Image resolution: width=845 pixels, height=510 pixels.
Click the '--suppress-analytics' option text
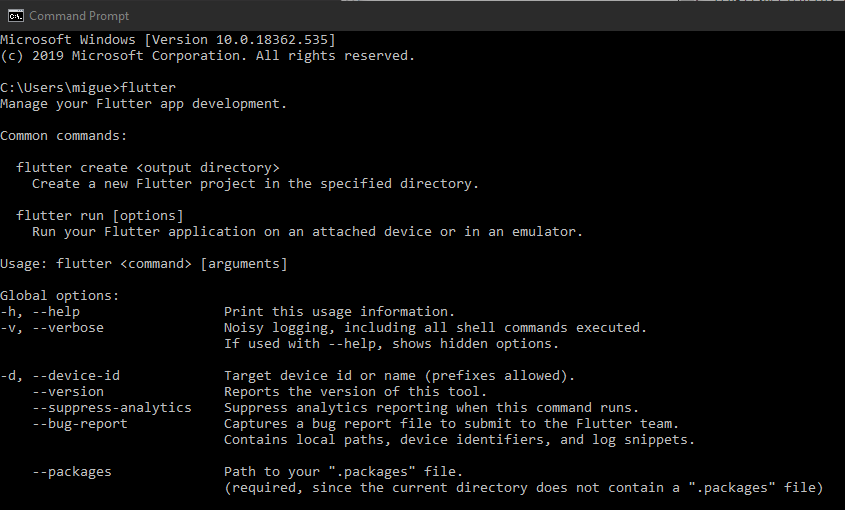(x=112, y=408)
